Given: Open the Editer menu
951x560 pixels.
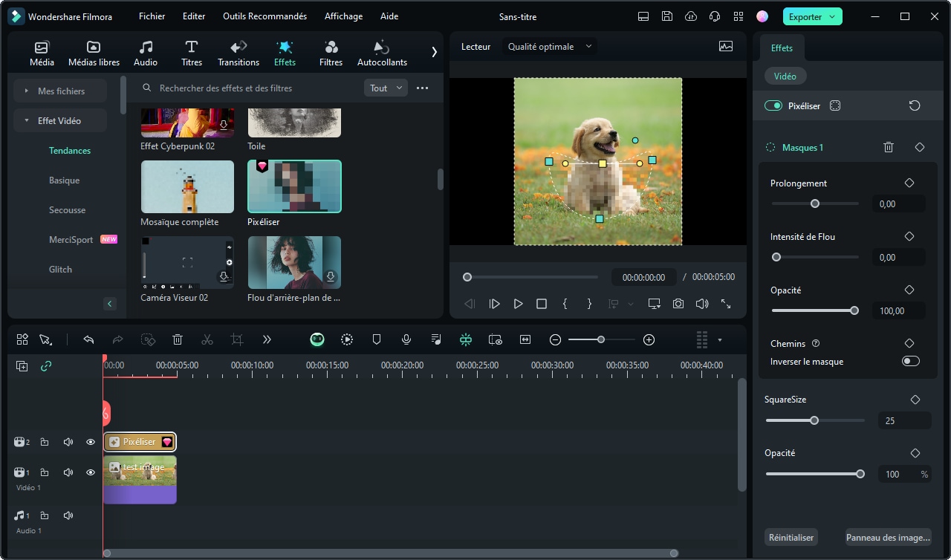Looking at the screenshot, I should 194,16.
